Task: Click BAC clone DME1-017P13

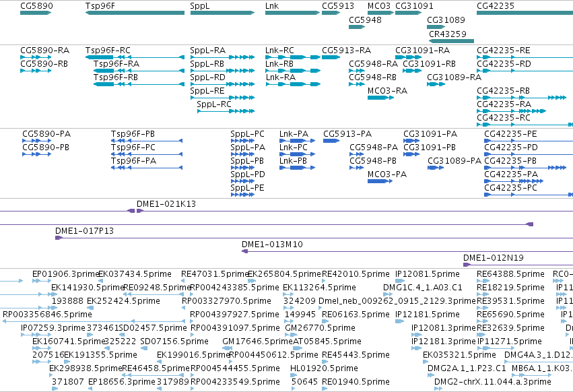Action: pos(314,238)
